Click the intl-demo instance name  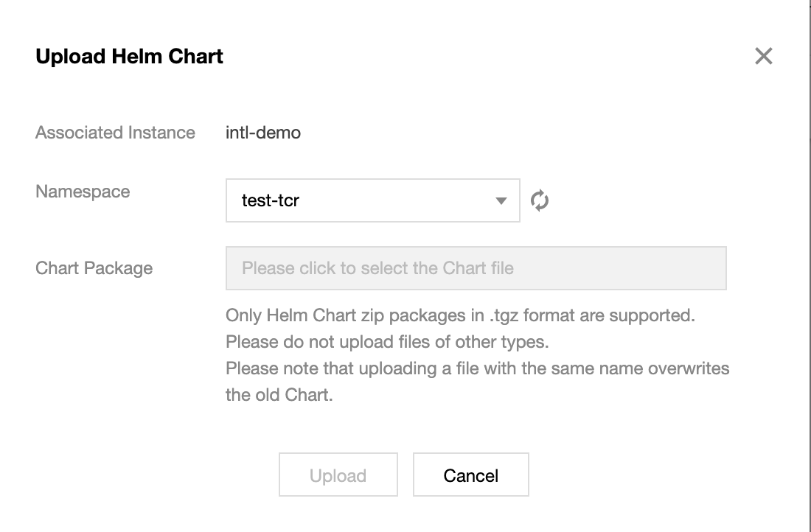262,133
